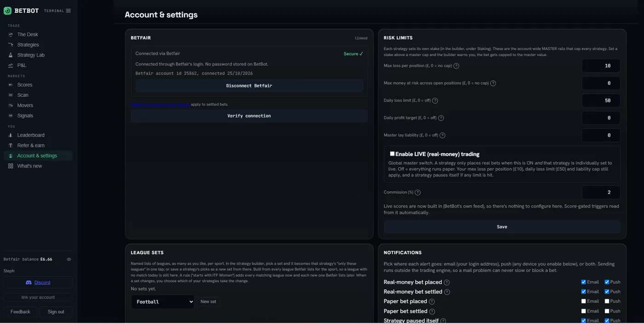Open The Desk page
644x324 pixels.
28,35
